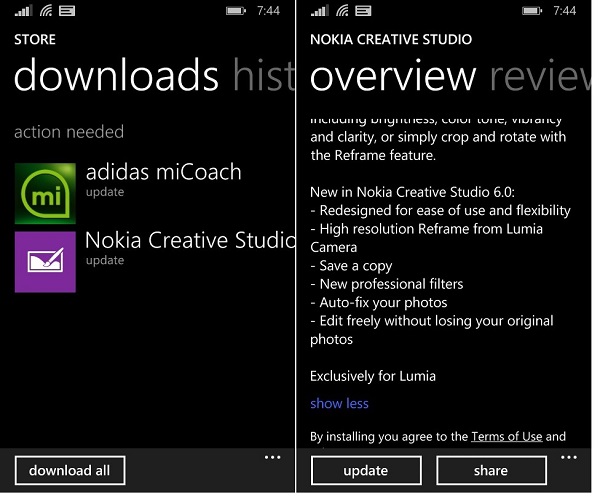Tap the message notification icon on the left status bar
Viewport: 600px width, 500px height.
click(67, 11)
